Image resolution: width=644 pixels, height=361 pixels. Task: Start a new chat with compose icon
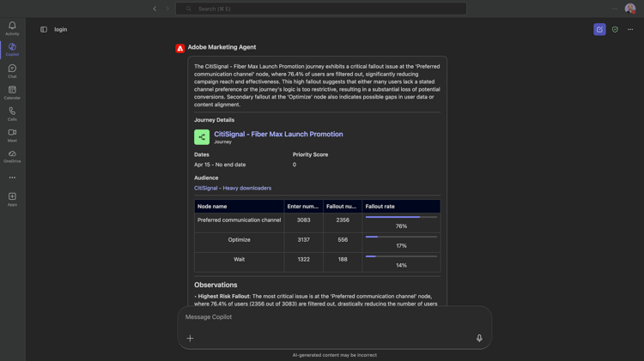599,29
